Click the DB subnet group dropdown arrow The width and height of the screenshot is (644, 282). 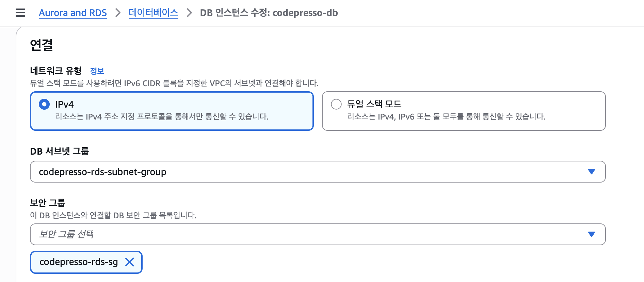click(x=592, y=172)
